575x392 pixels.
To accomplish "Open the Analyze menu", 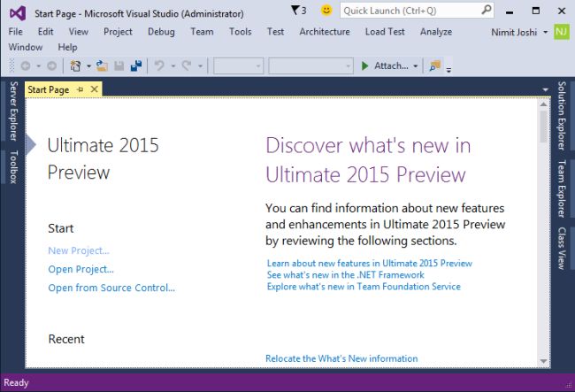I will (436, 32).
